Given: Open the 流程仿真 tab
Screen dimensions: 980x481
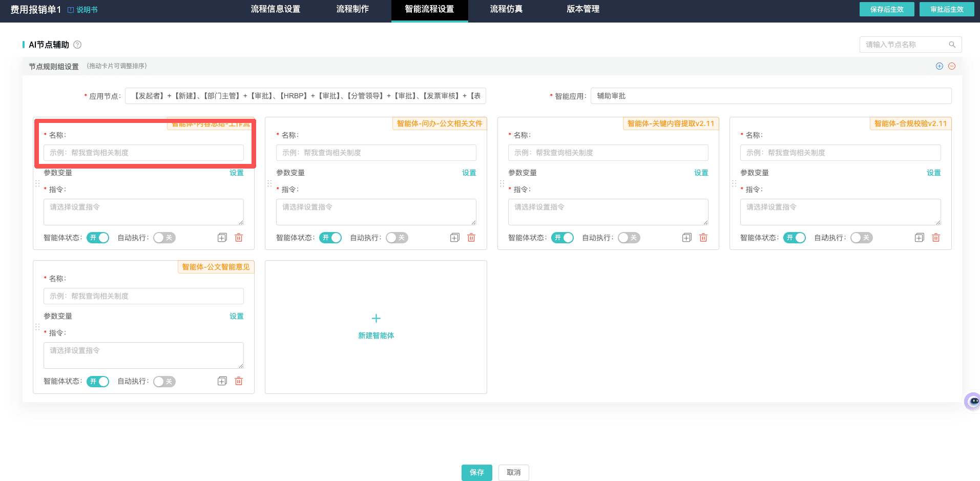Looking at the screenshot, I should 506,9.
